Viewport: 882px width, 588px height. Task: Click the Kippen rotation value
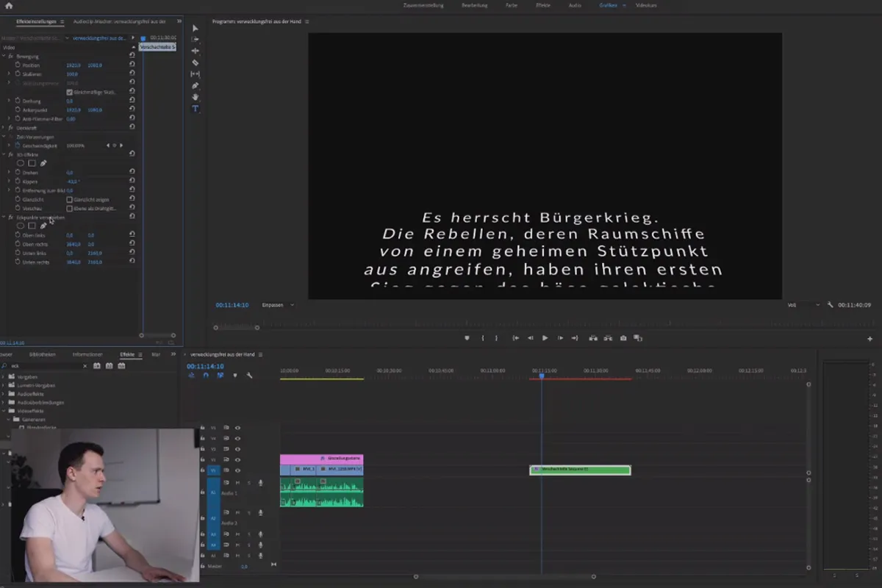pos(72,182)
